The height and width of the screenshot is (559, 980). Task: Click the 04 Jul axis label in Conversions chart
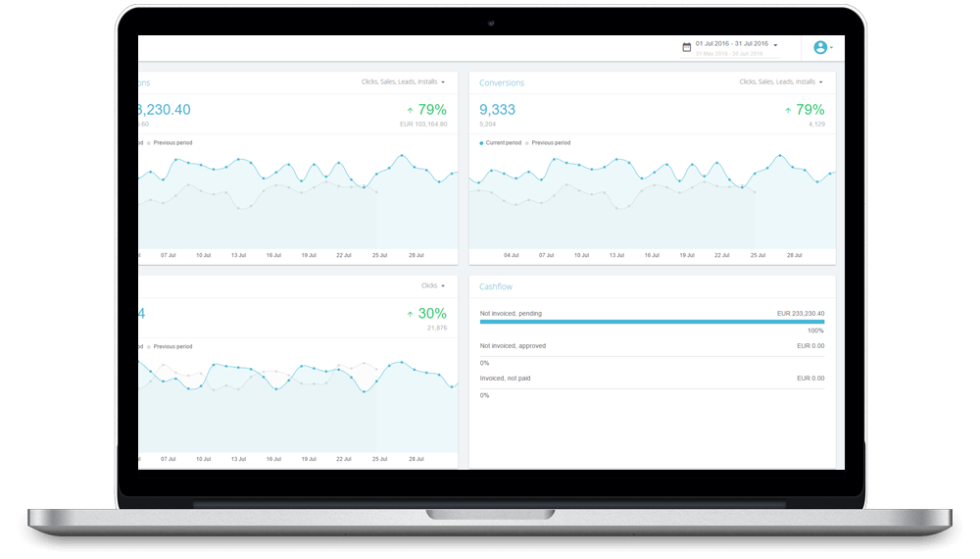pyautogui.click(x=511, y=256)
